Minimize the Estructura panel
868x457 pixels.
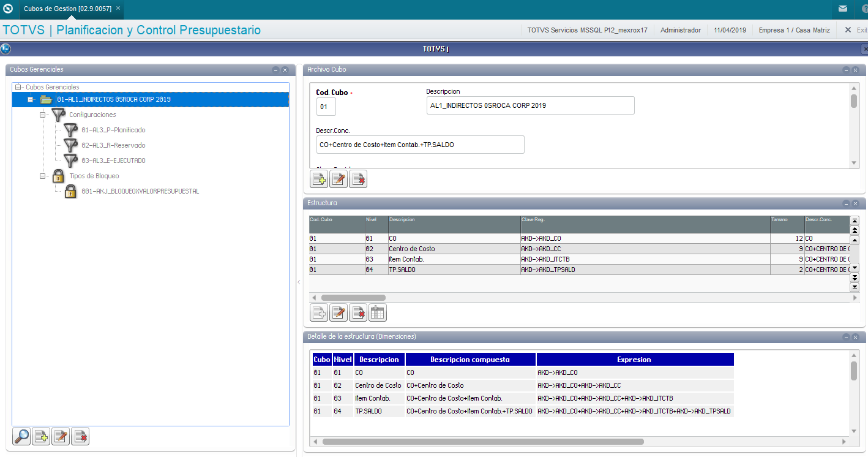pos(846,203)
